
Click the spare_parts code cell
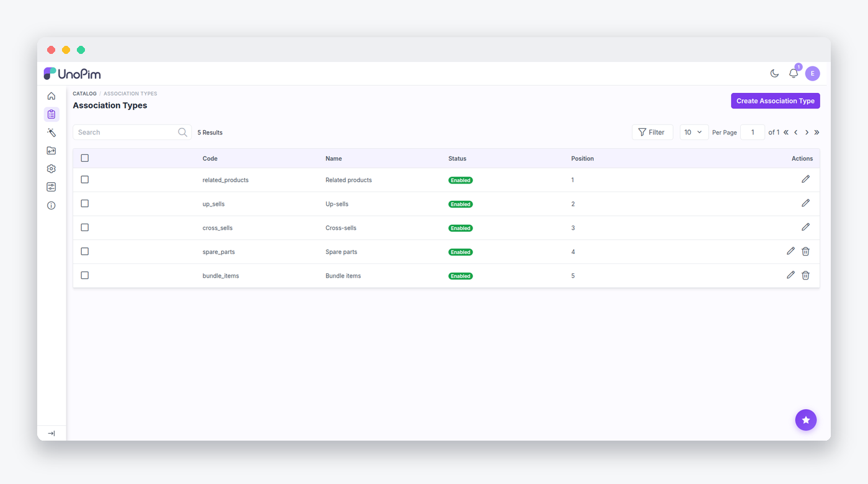coord(219,252)
